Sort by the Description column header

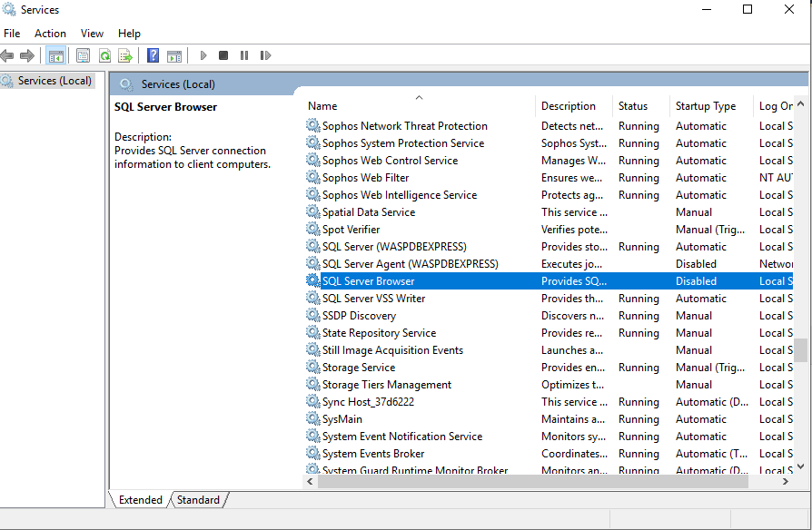pos(573,105)
